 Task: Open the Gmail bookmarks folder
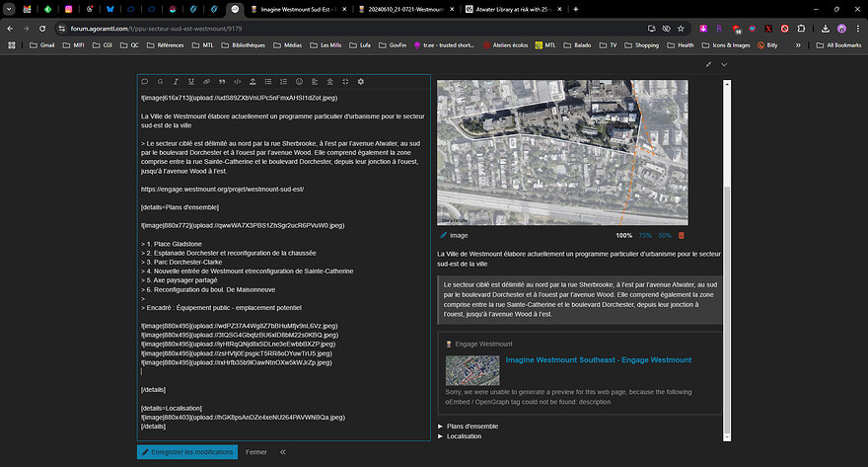tap(41, 45)
